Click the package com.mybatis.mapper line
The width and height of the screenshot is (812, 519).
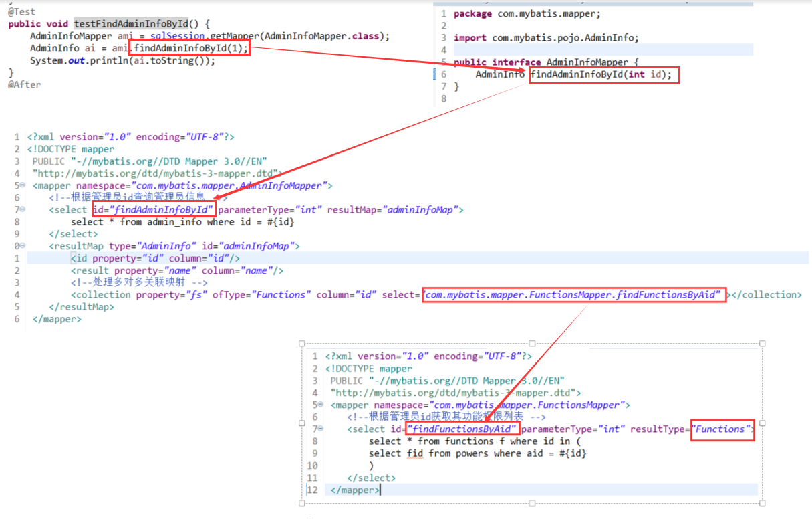pos(527,13)
